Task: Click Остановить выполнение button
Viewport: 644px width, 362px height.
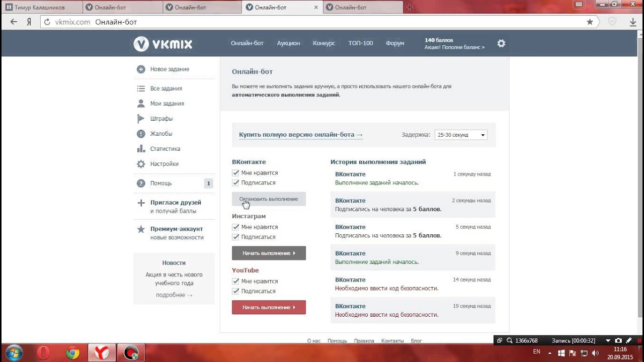Action: point(269,199)
